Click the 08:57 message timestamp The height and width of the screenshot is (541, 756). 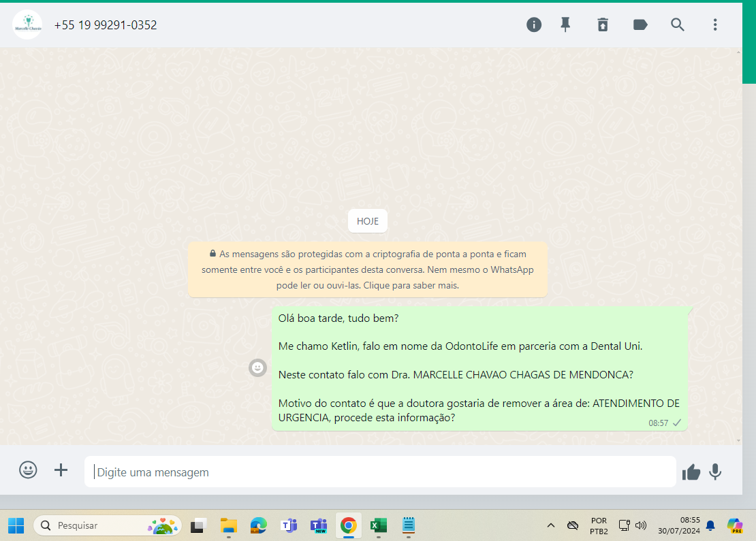[x=658, y=423]
